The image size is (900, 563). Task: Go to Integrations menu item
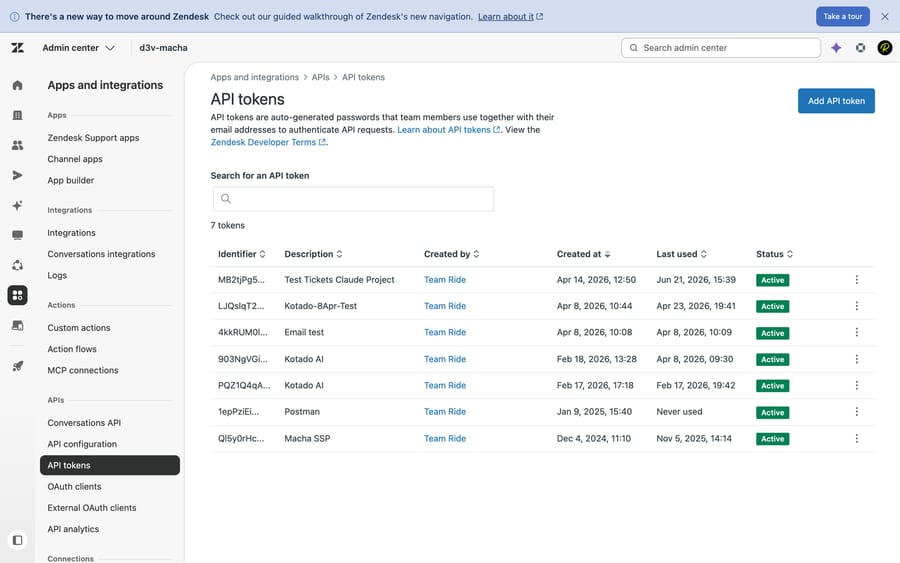tap(71, 232)
